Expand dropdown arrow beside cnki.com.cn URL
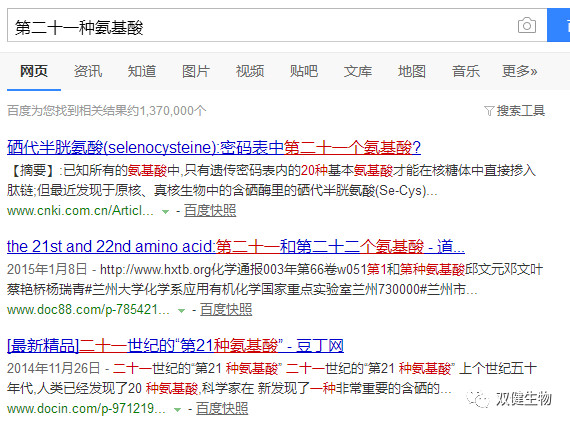Screen dimensions: 570x424 165,211
